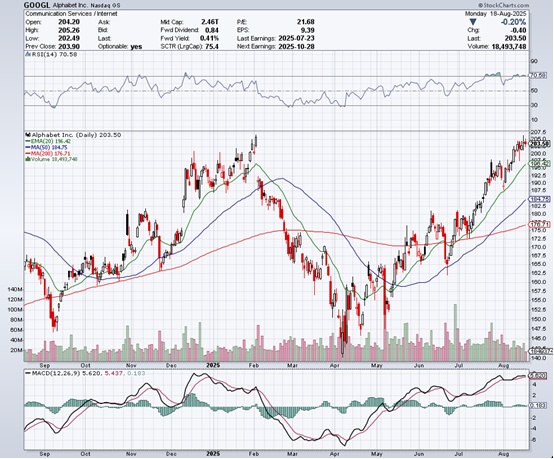Screen dimensions: 554x459
Task: Click the StockCharts.com copyright watermark
Action: pos(504,5)
